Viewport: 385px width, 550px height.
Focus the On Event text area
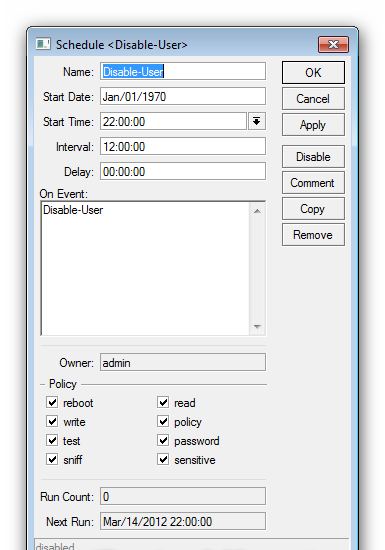(x=145, y=268)
